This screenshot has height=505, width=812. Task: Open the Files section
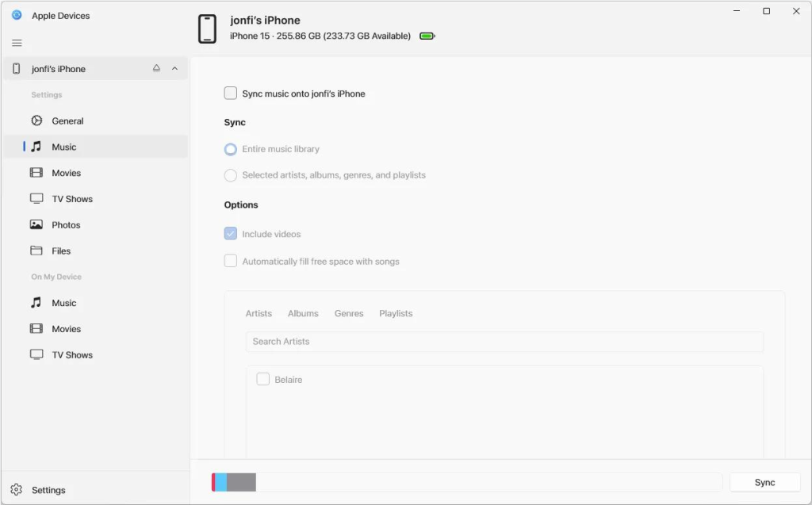[x=96, y=251]
